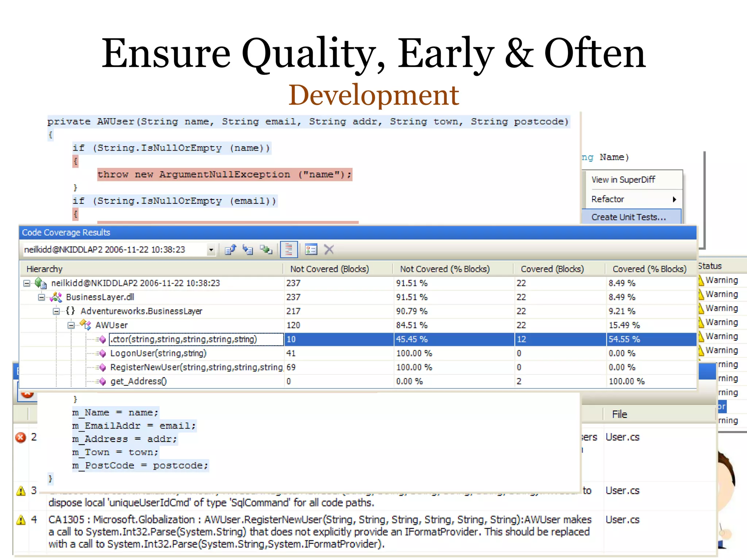Image resolution: width=747 pixels, height=560 pixels.
Task: Click the AWUser class icon
Action: coord(85,325)
